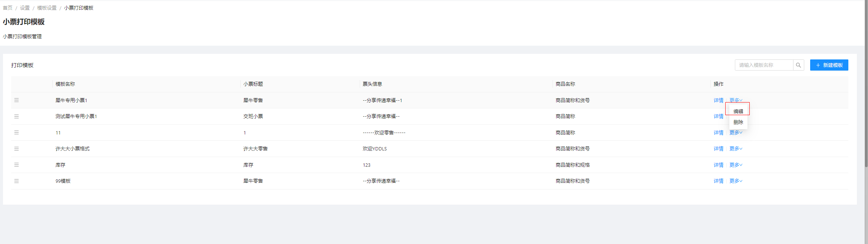Open 详情 for 测试犀牛专用小票1
Image resolution: width=868 pixels, height=244 pixels.
[x=719, y=116]
